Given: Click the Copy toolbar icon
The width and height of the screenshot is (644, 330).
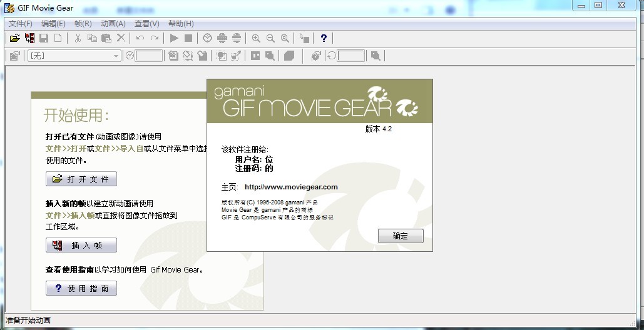Looking at the screenshot, I should [x=92, y=38].
